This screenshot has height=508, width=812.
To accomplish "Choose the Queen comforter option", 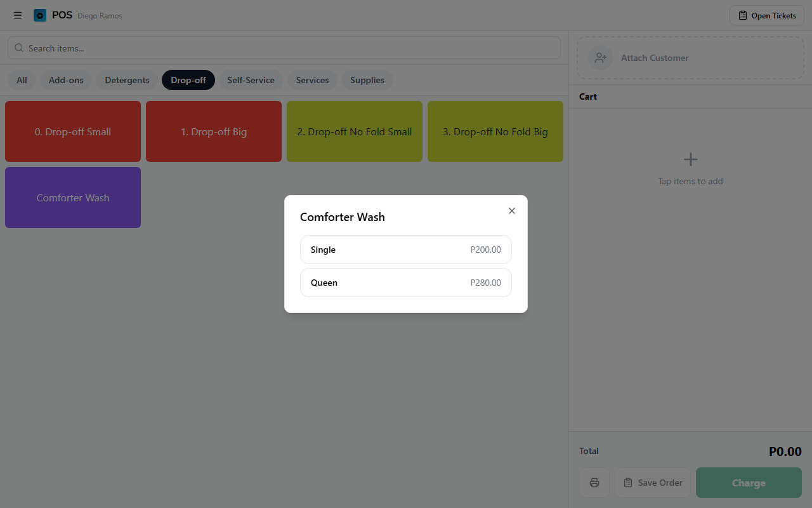I will pyautogui.click(x=405, y=283).
